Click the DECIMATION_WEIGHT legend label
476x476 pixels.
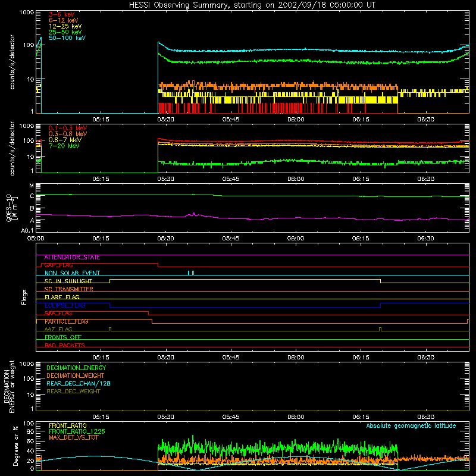pyautogui.click(x=76, y=375)
